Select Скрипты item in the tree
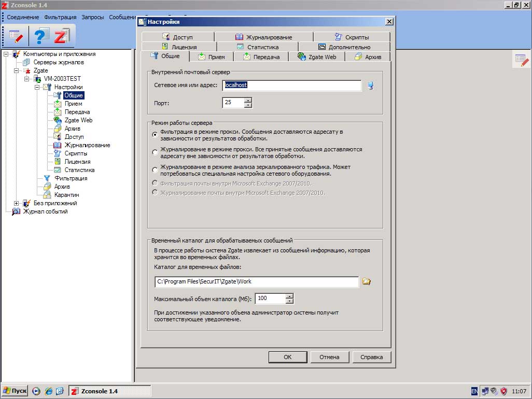This screenshot has width=532, height=399. tap(76, 153)
